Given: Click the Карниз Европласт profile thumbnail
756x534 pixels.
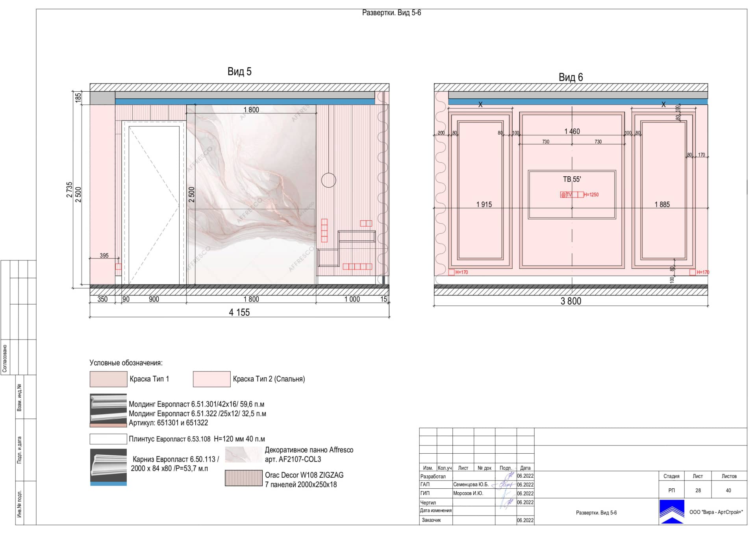Looking at the screenshot, I should pos(108,467).
